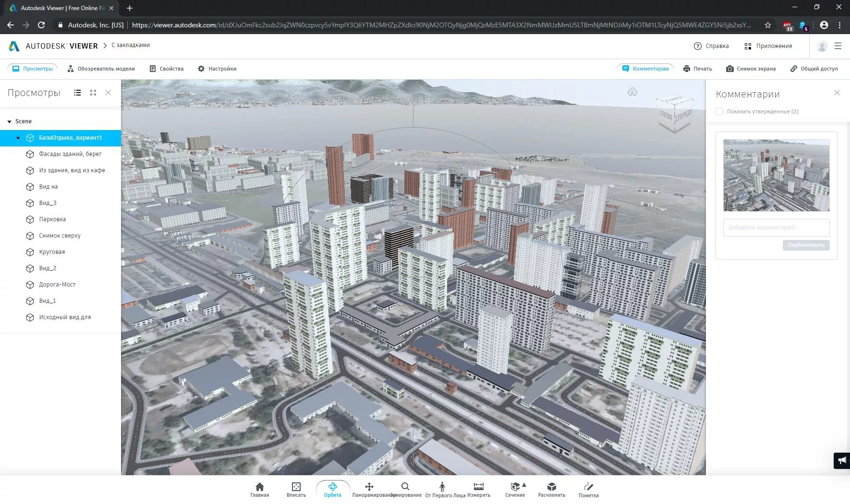The image size is (850, 504).
Task: Collapse БазаОтдыха_вариант1 in the views tree
Action: (18, 138)
